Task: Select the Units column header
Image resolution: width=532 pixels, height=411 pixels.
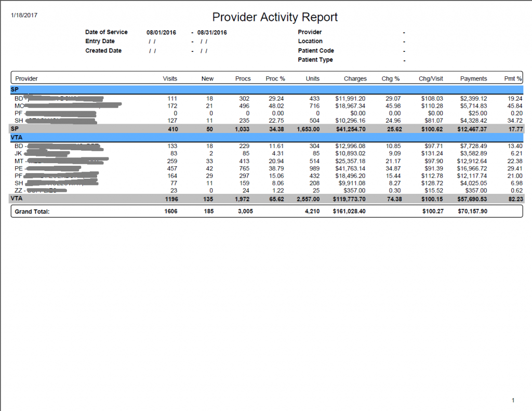Action: pos(312,78)
